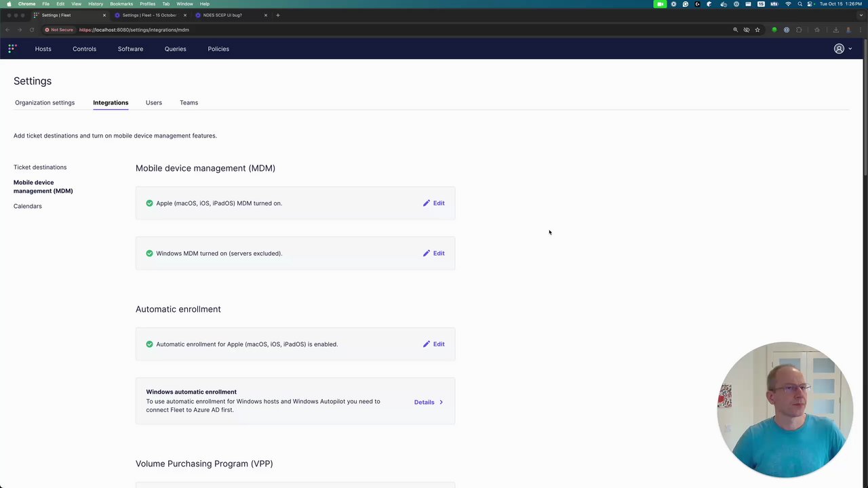Click the crossed-eye icon in address bar
Image resolution: width=868 pixels, height=488 pixels.
747,30
